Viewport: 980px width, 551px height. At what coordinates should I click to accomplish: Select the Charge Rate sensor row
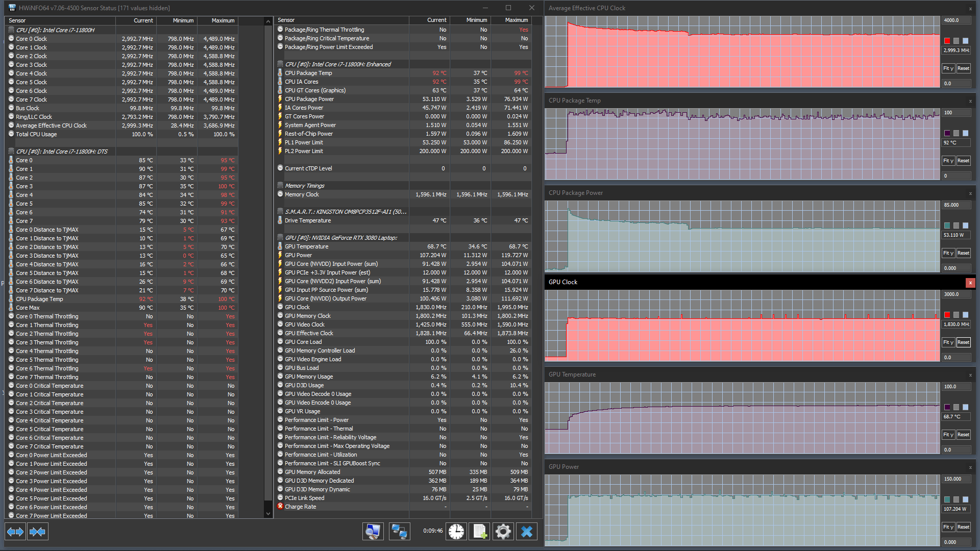click(x=301, y=507)
